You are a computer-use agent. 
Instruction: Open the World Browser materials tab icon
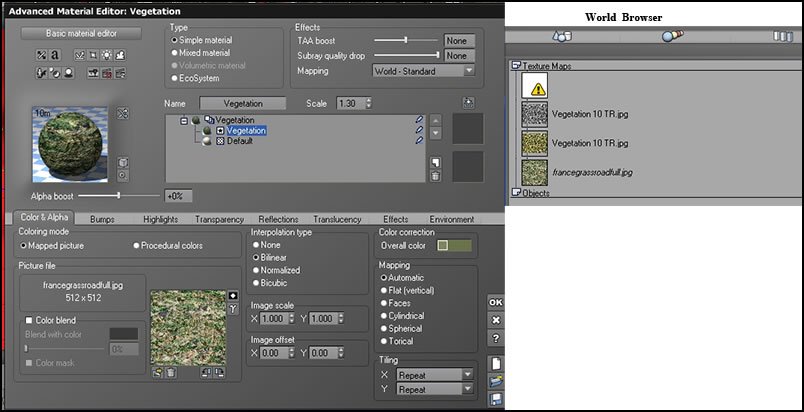tap(672, 36)
